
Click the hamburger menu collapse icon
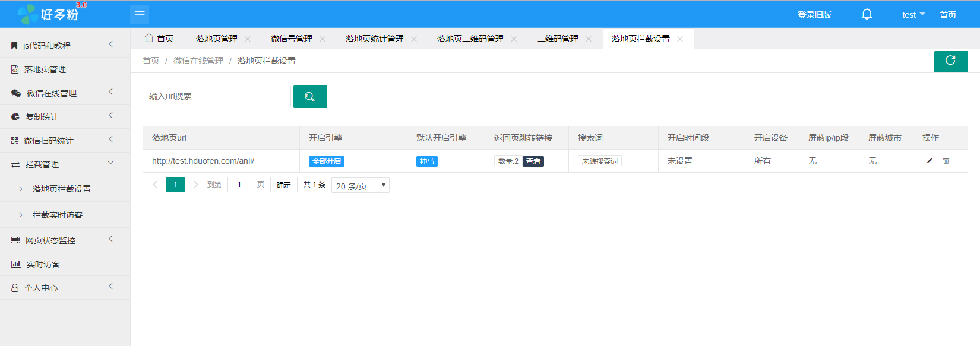[x=140, y=14]
